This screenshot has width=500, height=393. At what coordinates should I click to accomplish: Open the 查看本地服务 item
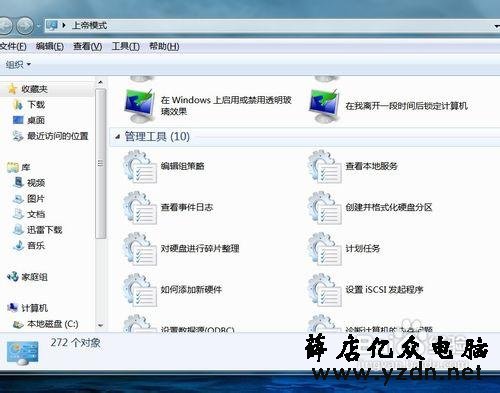(x=371, y=166)
